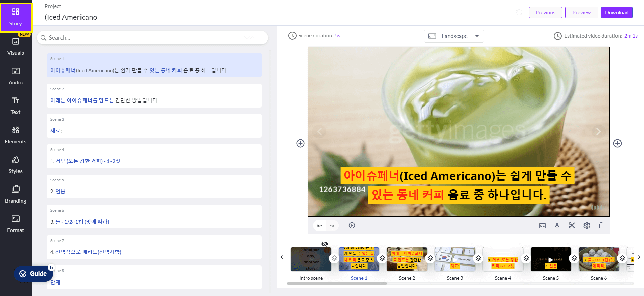Open the Landscape aspect ratio dropdown

click(454, 36)
